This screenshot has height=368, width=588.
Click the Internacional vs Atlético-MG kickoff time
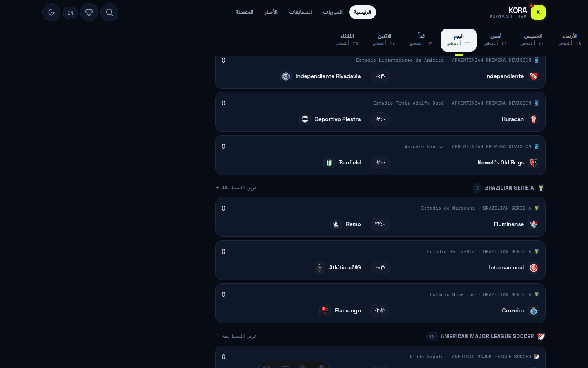coord(381,268)
